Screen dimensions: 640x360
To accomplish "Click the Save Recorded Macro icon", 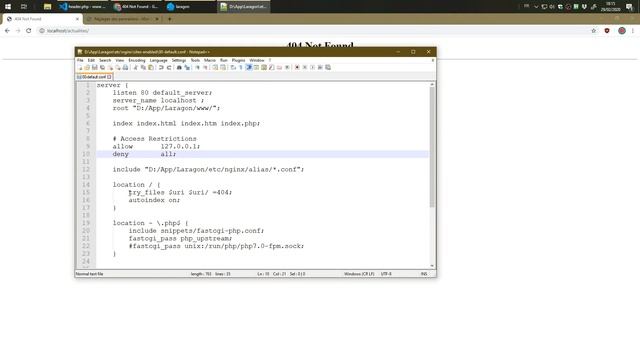I will (328, 67).
